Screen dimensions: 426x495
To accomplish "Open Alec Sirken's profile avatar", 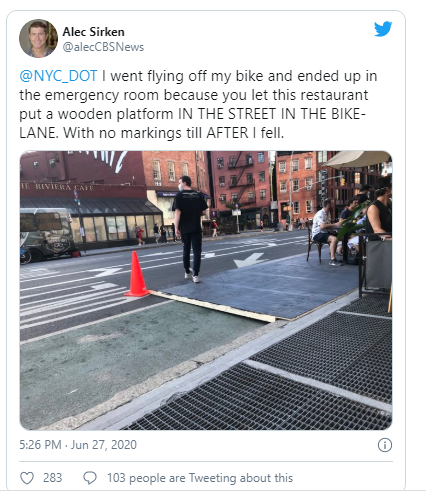I will (x=38, y=38).
